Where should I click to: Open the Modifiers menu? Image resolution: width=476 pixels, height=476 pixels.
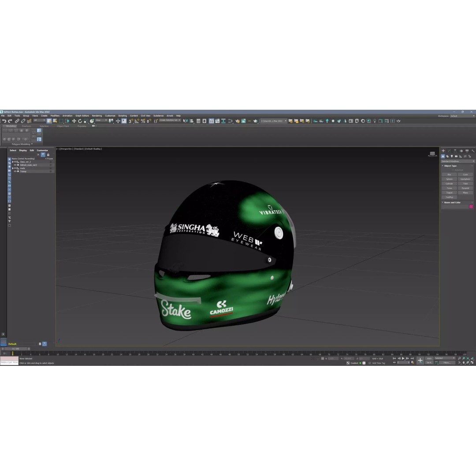click(55, 115)
